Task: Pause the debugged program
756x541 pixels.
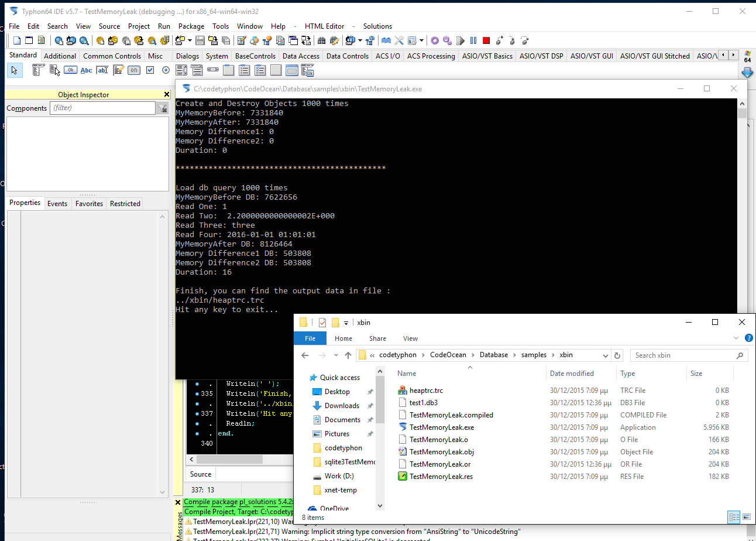Action: [x=473, y=40]
